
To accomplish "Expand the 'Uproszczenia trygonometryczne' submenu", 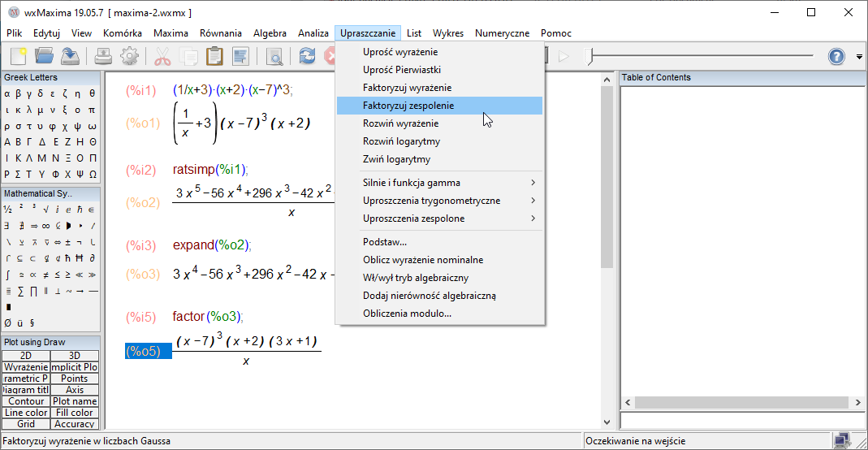I will coord(438,201).
